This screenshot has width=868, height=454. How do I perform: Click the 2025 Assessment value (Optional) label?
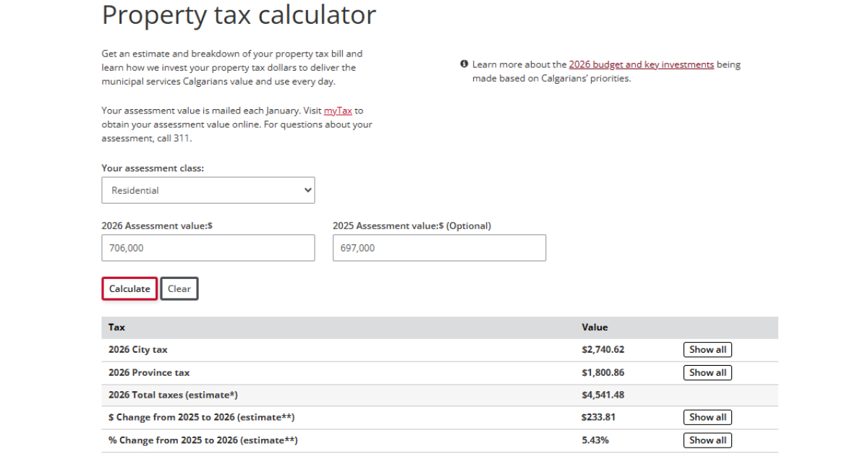point(412,226)
